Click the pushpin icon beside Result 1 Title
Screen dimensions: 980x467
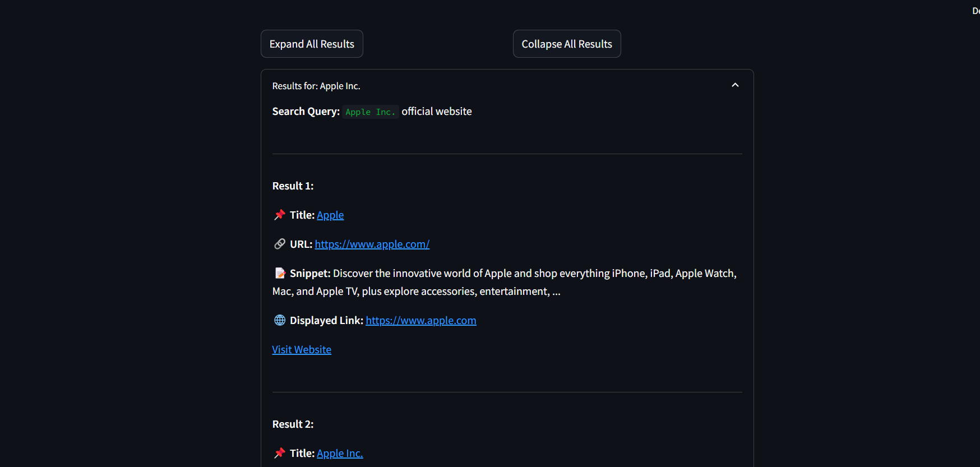tap(280, 215)
